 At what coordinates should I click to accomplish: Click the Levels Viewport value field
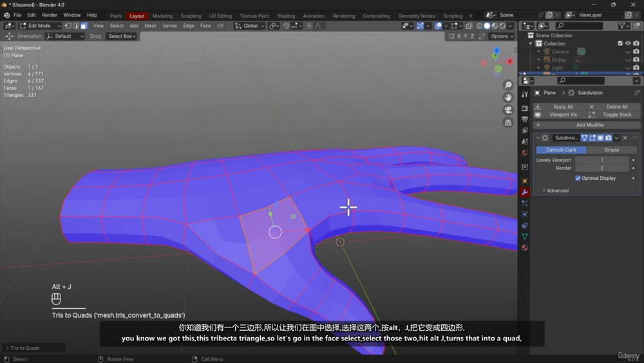tap(601, 160)
